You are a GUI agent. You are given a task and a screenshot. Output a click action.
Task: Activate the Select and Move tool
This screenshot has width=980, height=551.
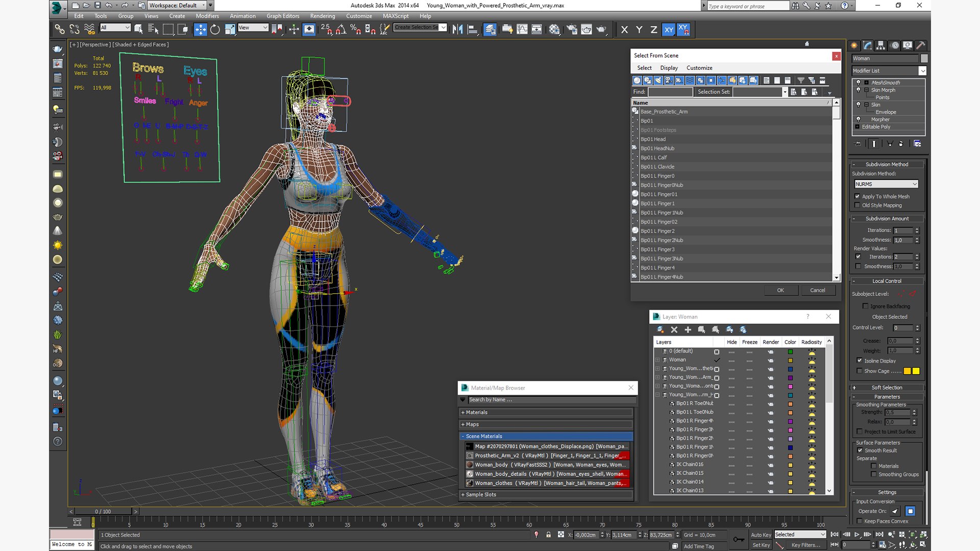click(201, 30)
